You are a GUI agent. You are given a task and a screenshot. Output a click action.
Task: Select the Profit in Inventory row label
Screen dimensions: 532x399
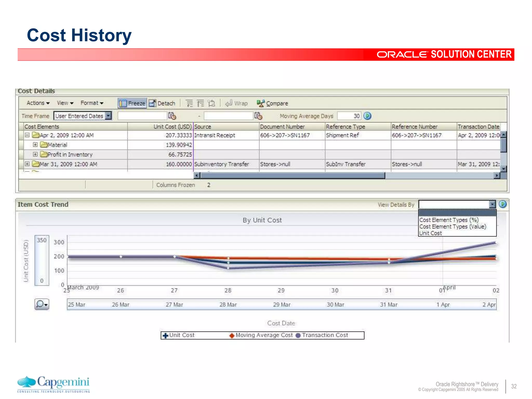70,155
